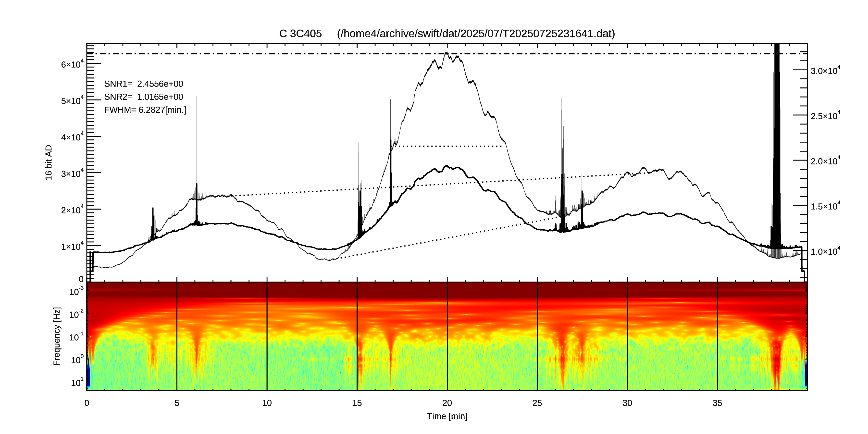The height and width of the screenshot is (434, 868).
Task: Click the 2.5×10⁴ right axis tick label
Action: (x=826, y=115)
